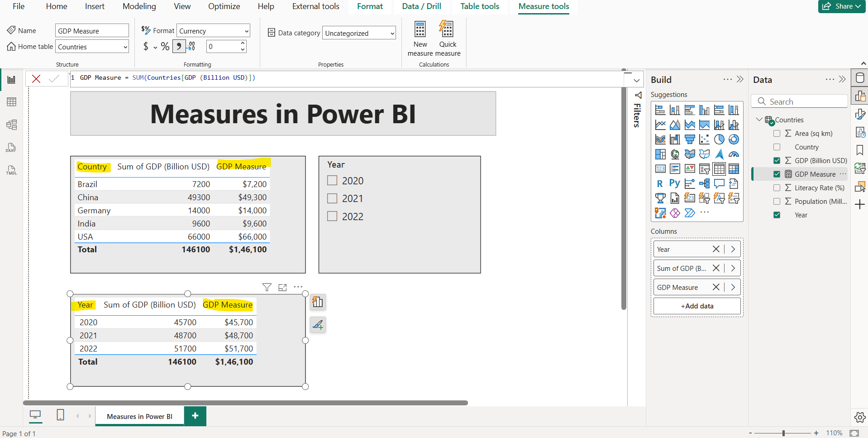This screenshot has width=868, height=438.
Task: Uncheck the Year field in Data pane
Action: click(777, 215)
